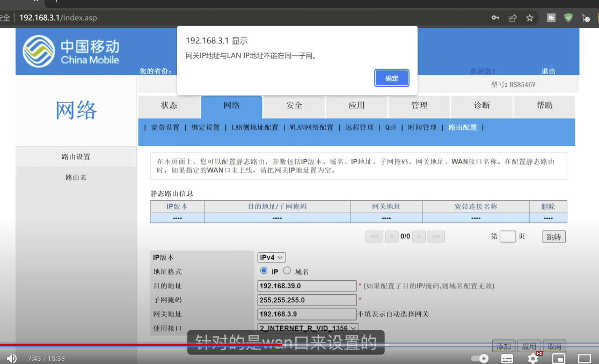Click the password key icon in address bar

495,18
